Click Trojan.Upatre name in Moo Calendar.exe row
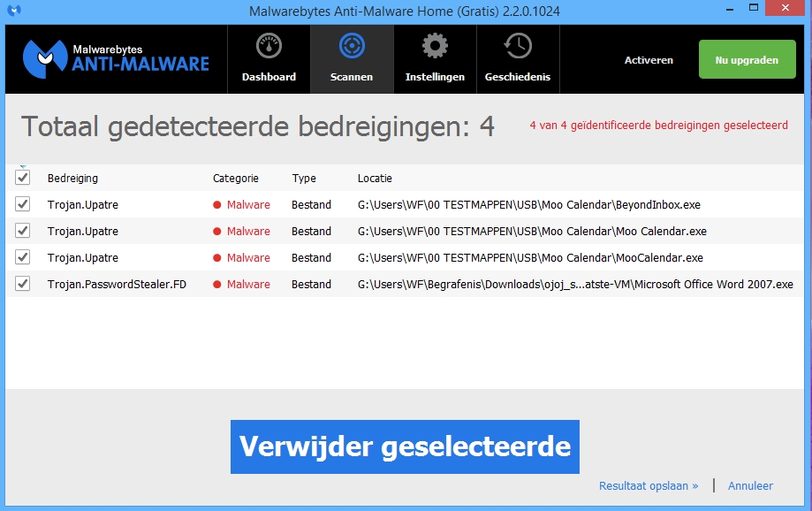The height and width of the screenshot is (511, 812). pos(83,231)
